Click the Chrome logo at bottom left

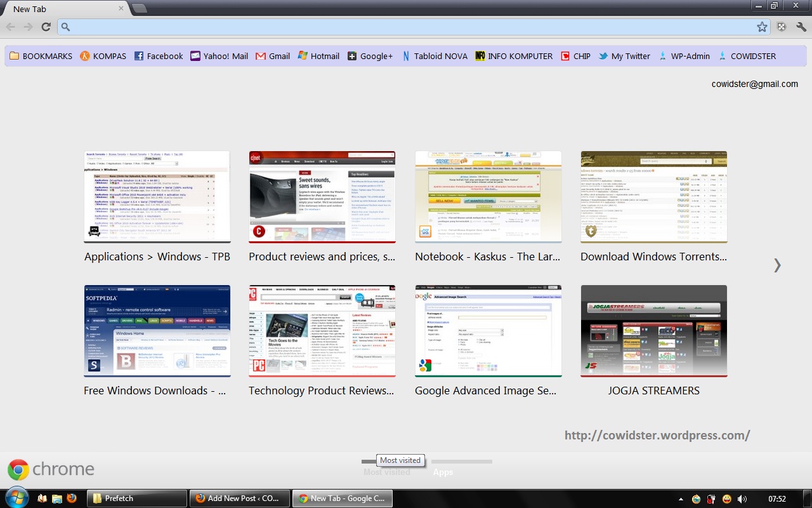(51, 469)
